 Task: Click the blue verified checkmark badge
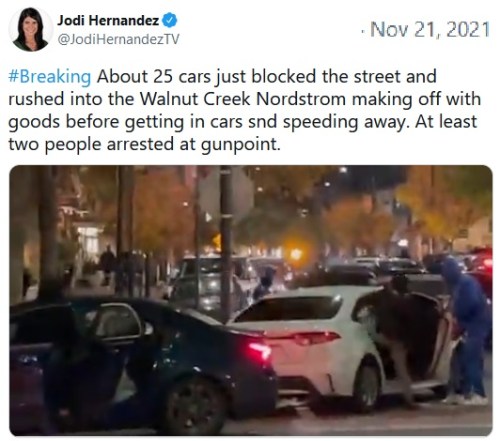tap(170, 21)
